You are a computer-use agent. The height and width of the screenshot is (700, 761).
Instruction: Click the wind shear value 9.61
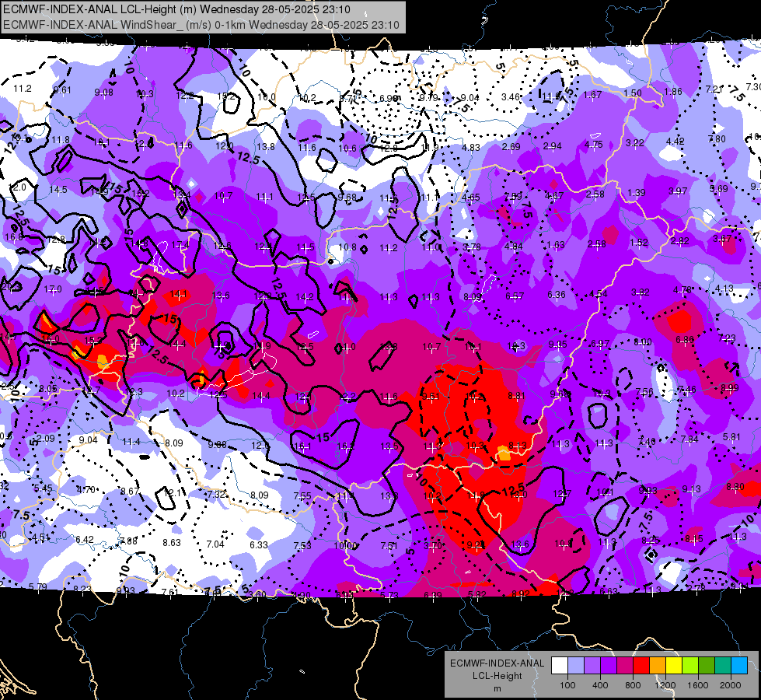[x=62, y=90]
